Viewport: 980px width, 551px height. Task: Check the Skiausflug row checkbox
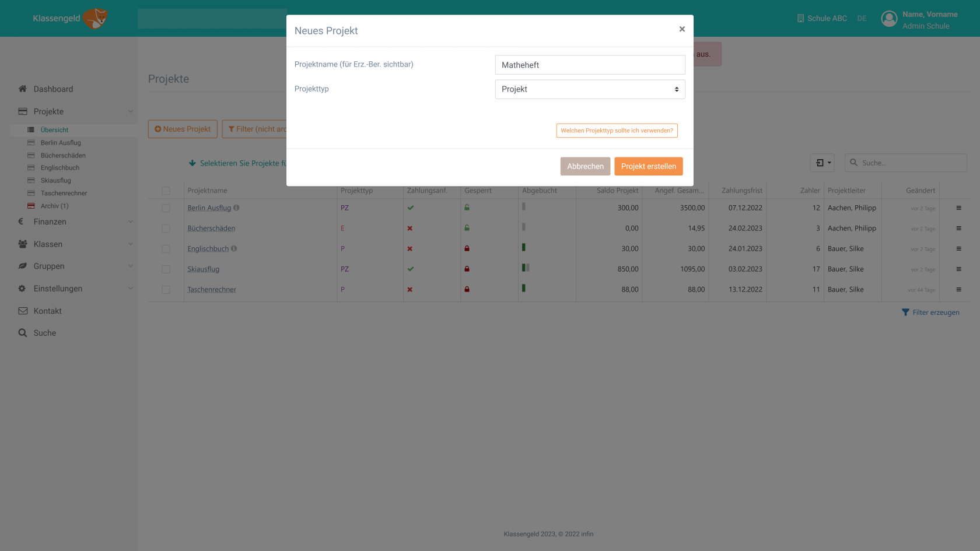[166, 269]
